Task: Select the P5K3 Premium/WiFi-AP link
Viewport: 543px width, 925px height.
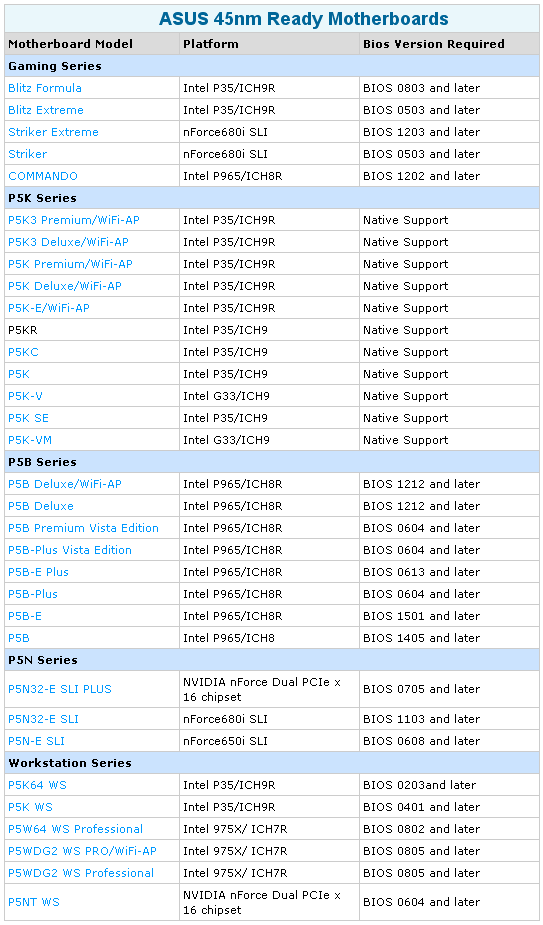Action: click(x=74, y=220)
